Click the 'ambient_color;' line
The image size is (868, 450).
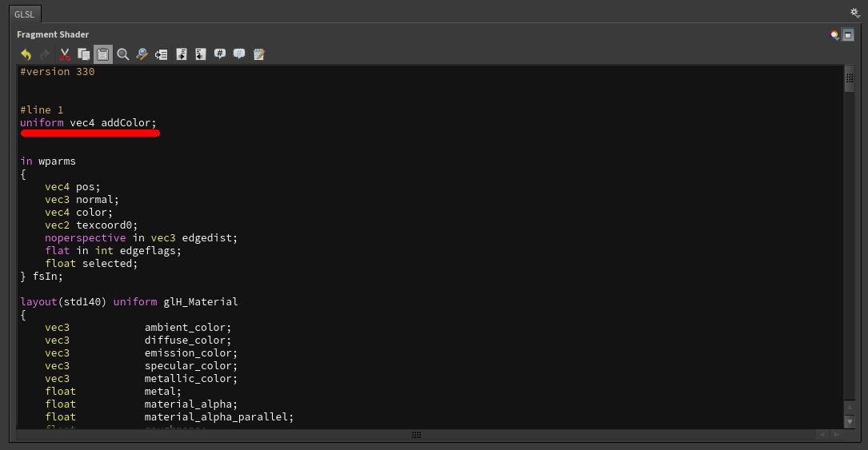click(x=138, y=327)
